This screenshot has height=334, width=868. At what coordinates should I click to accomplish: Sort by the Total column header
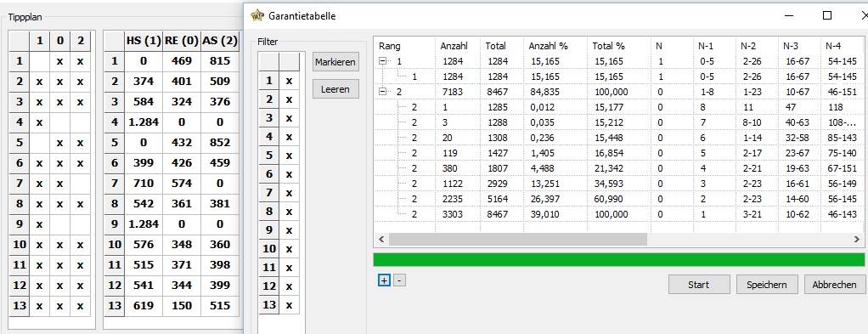[502, 46]
